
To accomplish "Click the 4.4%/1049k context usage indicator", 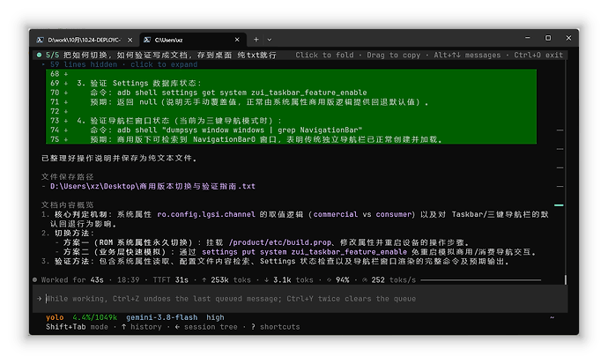I will (x=95, y=317).
